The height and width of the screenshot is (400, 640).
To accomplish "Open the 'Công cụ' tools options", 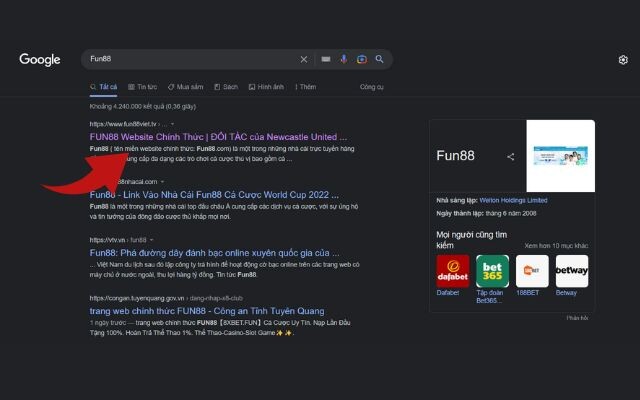I will [x=371, y=87].
